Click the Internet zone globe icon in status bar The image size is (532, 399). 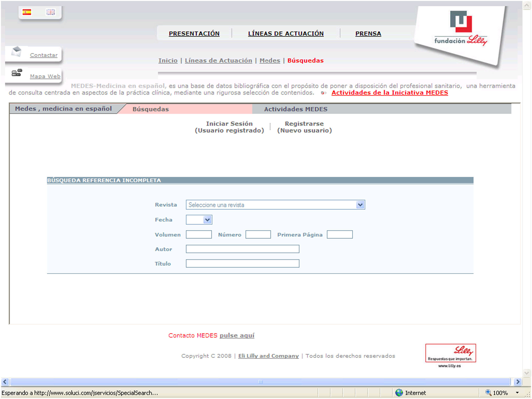tap(399, 393)
